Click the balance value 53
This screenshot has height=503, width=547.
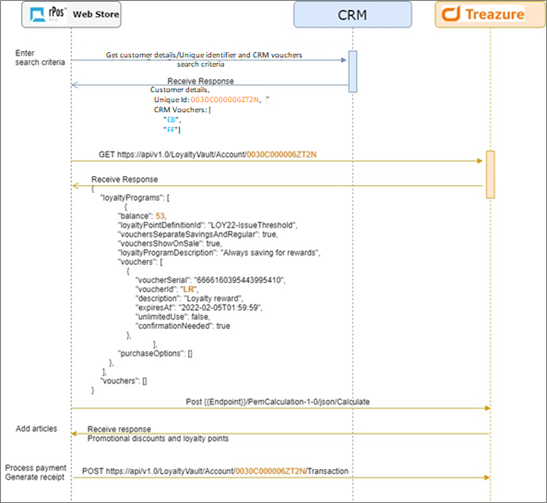(x=160, y=216)
